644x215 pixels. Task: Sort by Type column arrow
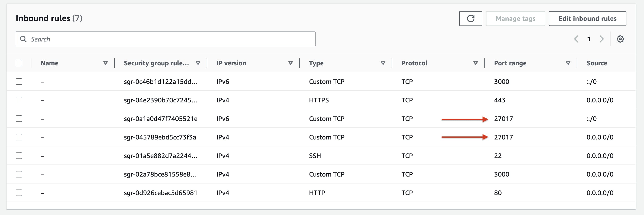(383, 63)
